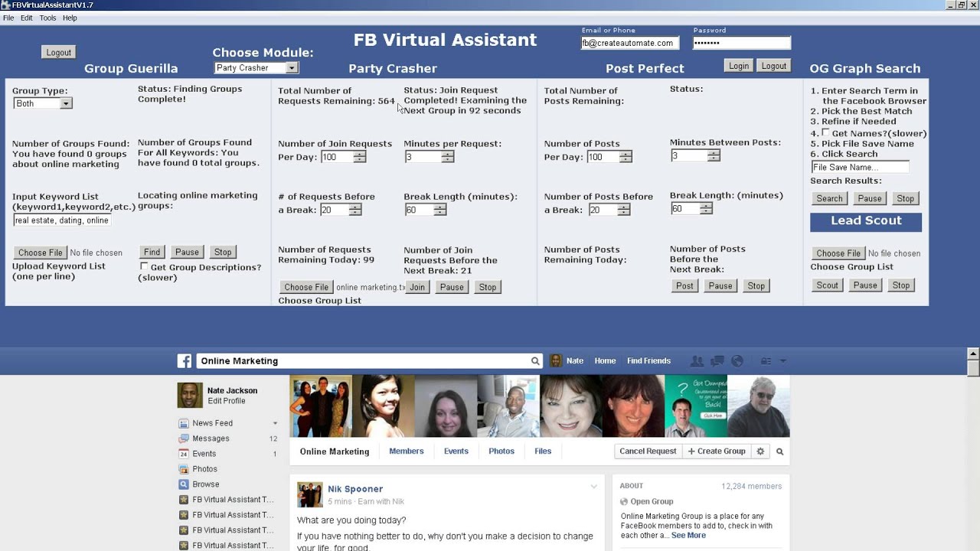980x551 pixels.
Task: Switch to the Files tab
Action: click(x=543, y=452)
